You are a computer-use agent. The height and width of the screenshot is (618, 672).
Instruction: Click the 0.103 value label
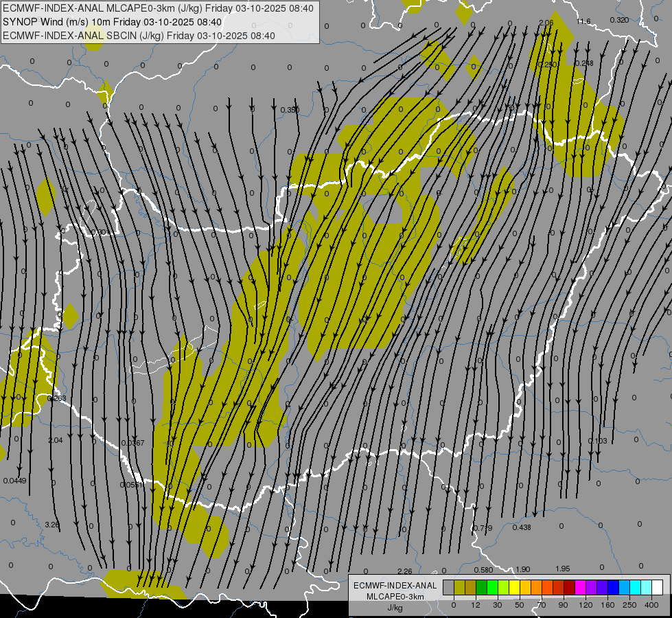598,440
